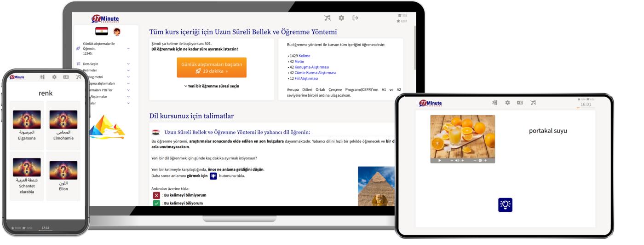Screen dimensions: 644x245
Task: Click heading 'Dil kursunuz için talimatlar'
Action: (x=191, y=116)
